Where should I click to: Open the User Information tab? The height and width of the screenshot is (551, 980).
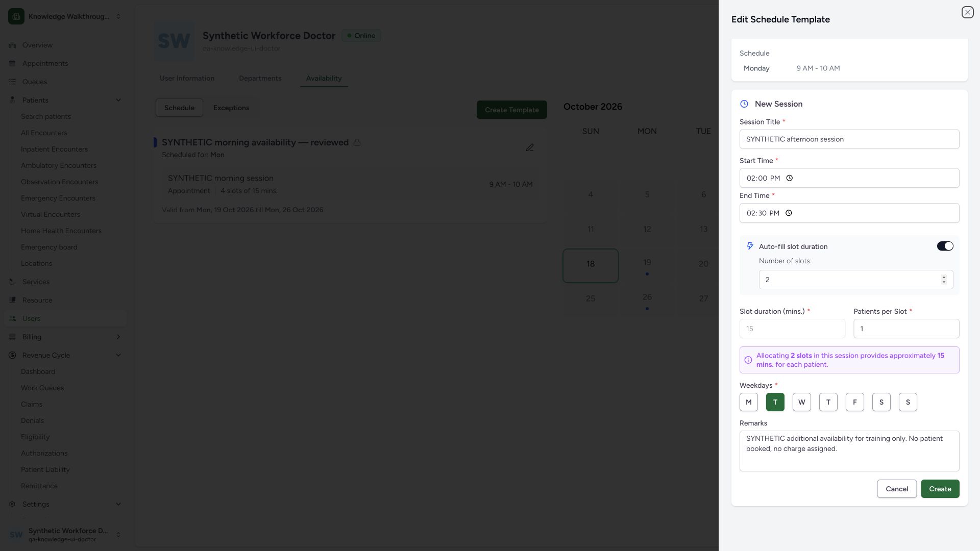coord(187,79)
